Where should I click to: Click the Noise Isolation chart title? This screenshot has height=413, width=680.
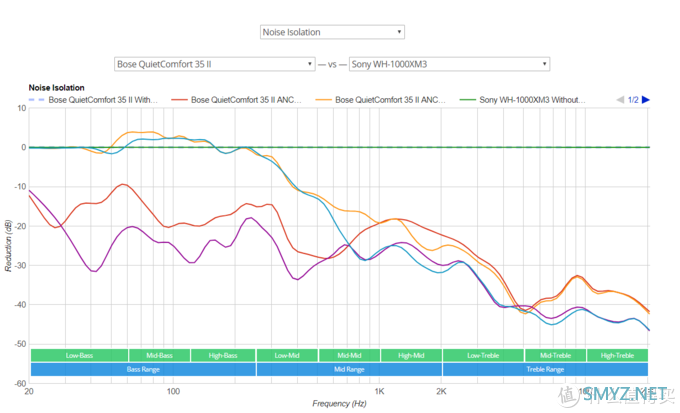(56, 88)
